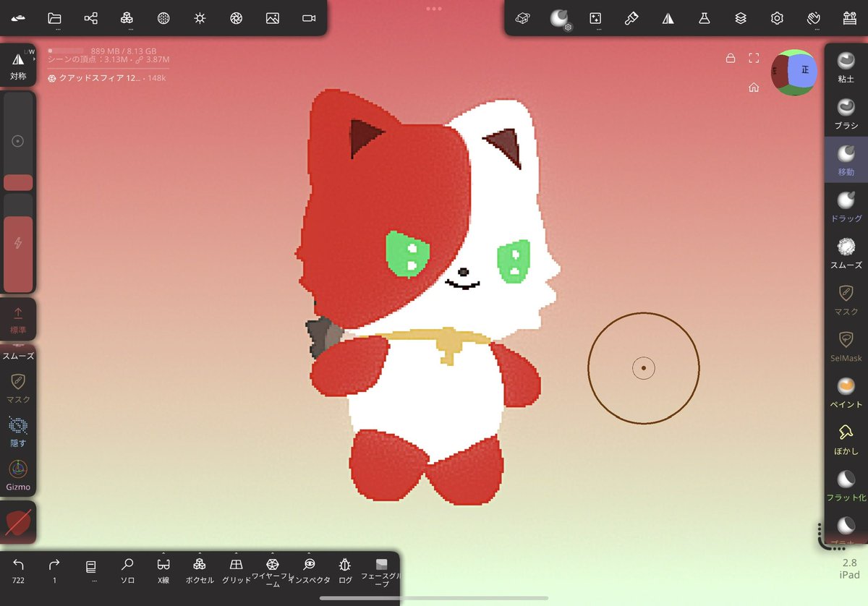Open the eraser-shaped icon in top-right toolbar
This screenshot has width=868, height=606.
(523, 18)
